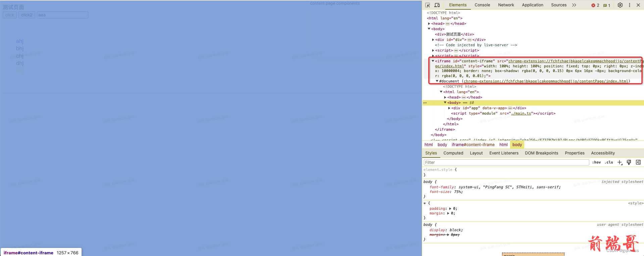The image size is (644, 256).
Task: Open the DOM Breakpoints subtab
Action: click(x=541, y=153)
